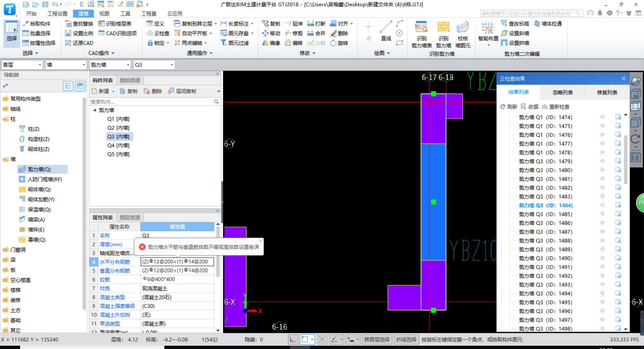Image resolution: width=644 pixels, height=349 pixels.
Task: Click the 合并 merge tool
Action: click(316, 33)
